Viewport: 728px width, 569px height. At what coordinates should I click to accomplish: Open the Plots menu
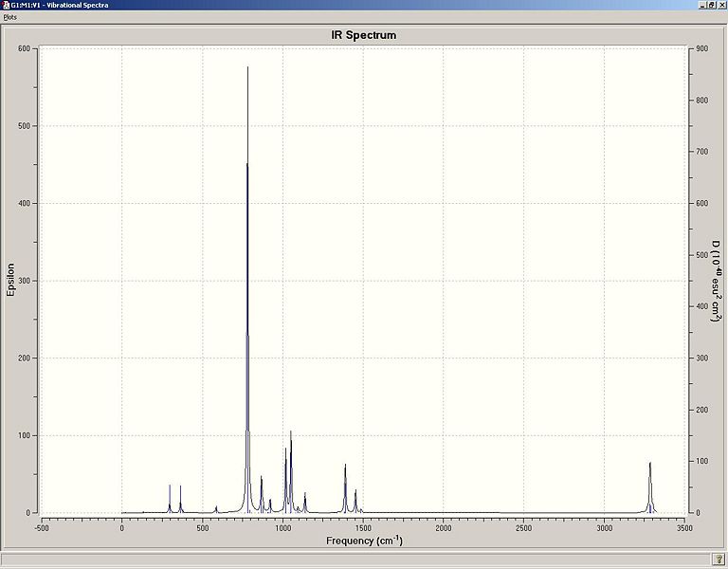pos(9,17)
